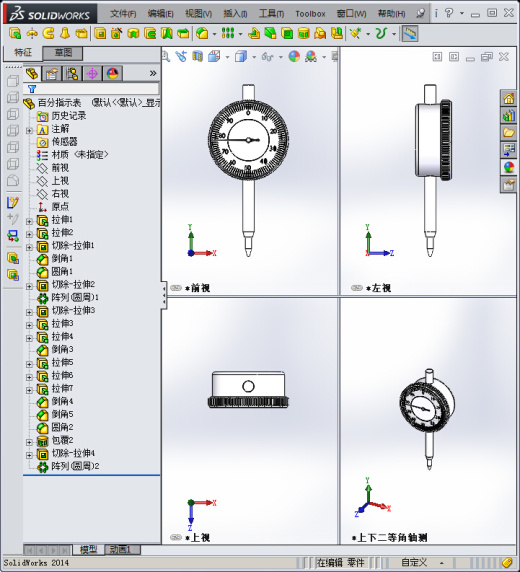Select the Lofted Boss/Base tool
This screenshot has width=520, height=572.
point(65,34)
